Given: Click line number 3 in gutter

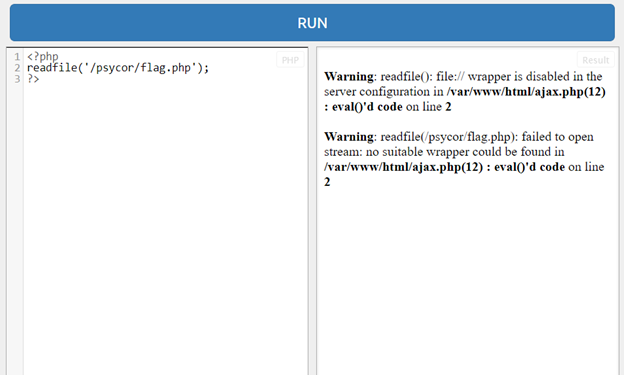Looking at the screenshot, I should click(x=17, y=79).
